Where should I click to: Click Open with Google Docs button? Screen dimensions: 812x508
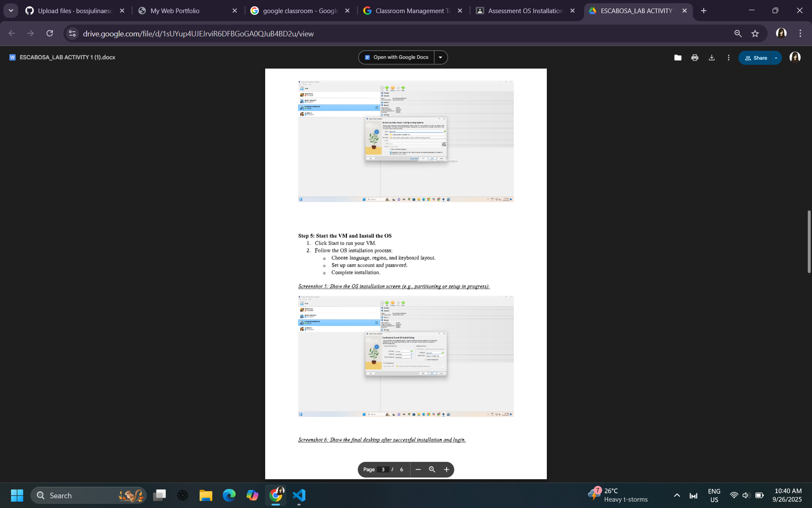(x=397, y=58)
